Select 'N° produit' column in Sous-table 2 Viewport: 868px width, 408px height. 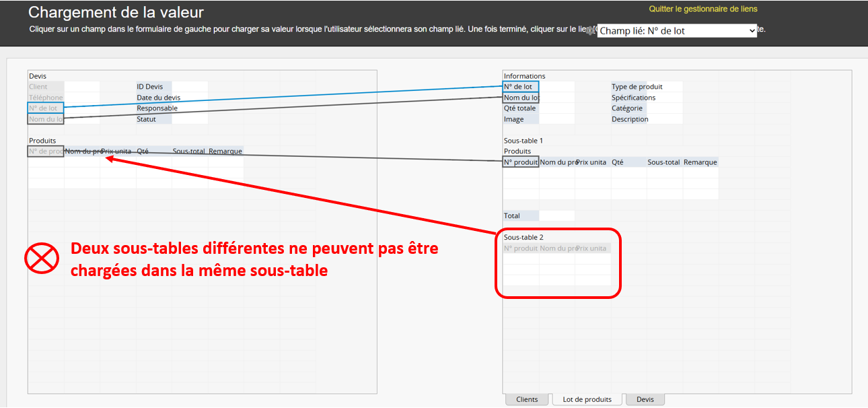(x=521, y=248)
